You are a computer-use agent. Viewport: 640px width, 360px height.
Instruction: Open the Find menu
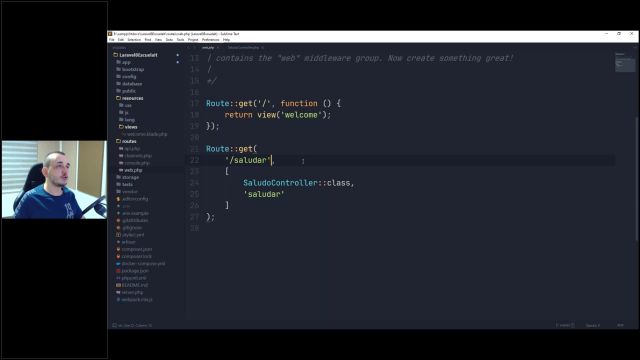tap(148, 40)
